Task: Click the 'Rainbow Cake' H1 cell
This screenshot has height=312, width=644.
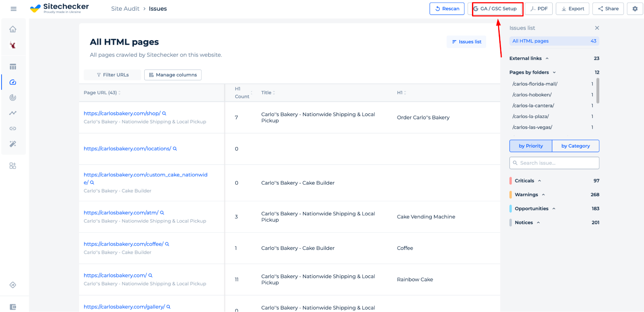Action: 415,280
